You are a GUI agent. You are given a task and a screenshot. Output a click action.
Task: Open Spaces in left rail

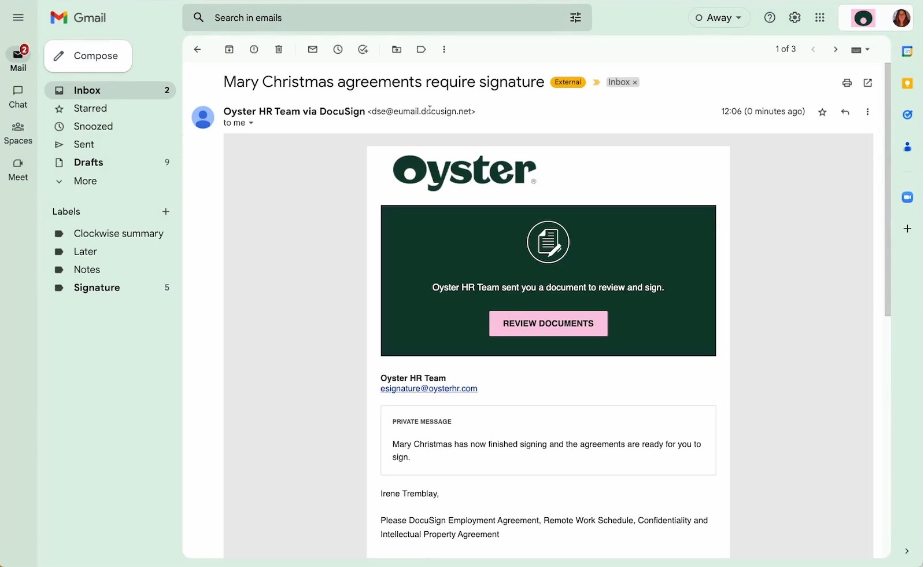18,133
